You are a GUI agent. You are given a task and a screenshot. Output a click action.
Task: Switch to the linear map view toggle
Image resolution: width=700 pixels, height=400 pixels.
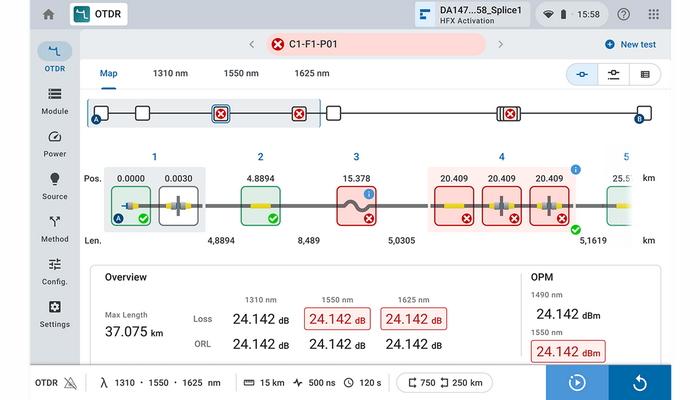tap(581, 74)
